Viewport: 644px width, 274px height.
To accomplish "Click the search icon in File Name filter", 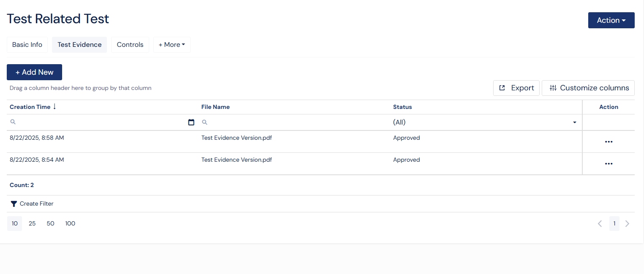I will tap(205, 122).
